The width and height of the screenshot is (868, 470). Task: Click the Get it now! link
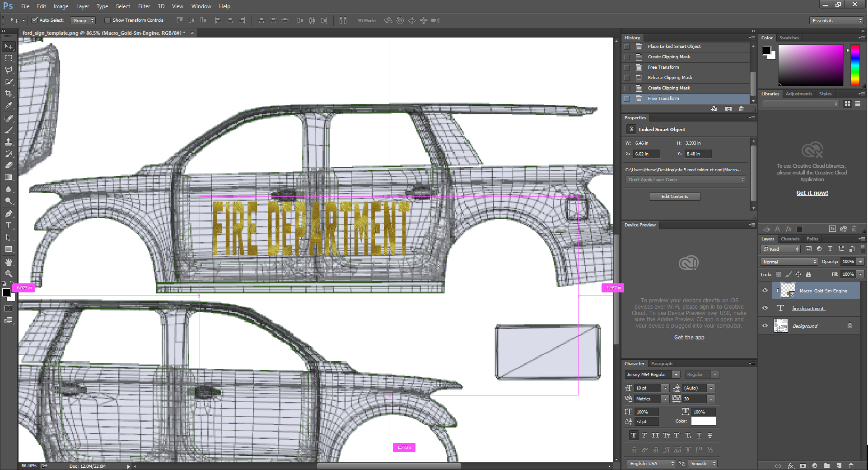click(x=812, y=193)
